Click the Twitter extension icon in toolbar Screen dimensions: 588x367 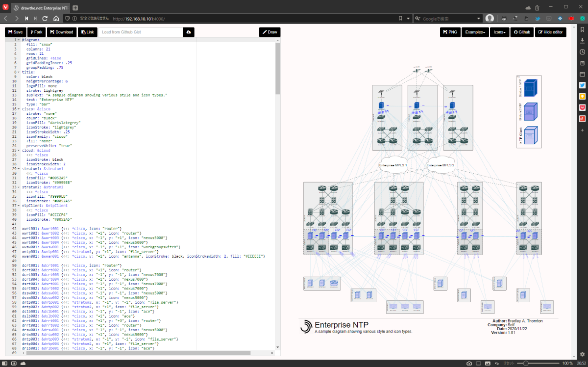(x=537, y=18)
